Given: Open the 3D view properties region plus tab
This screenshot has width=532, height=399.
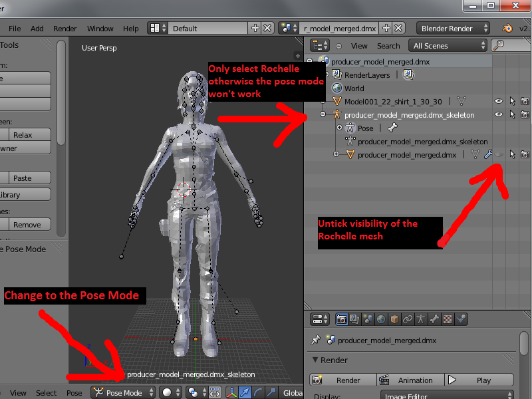Looking at the screenshot, I should (297, 56).
